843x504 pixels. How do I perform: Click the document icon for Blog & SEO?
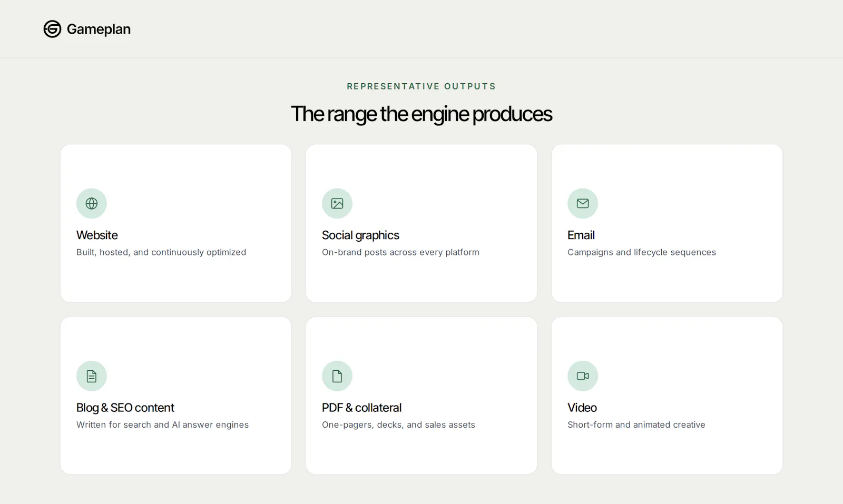92,376
